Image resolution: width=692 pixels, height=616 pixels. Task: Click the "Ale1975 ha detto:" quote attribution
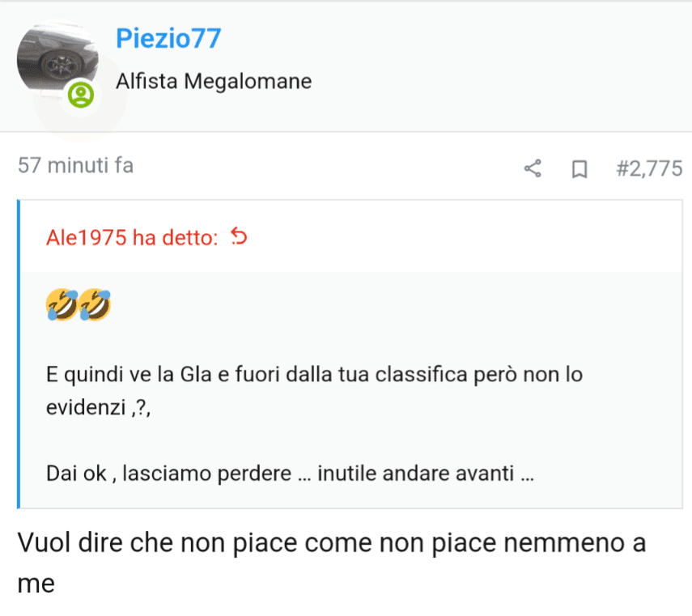132,239
